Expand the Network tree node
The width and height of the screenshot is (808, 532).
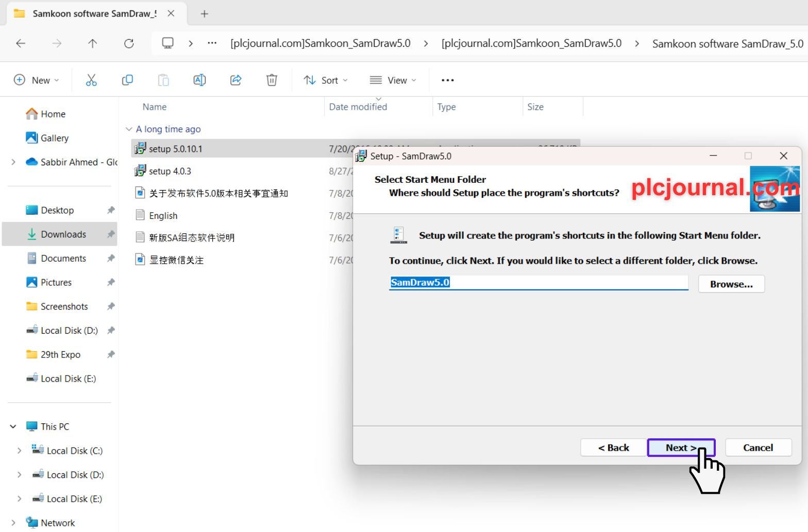(13, 523)
